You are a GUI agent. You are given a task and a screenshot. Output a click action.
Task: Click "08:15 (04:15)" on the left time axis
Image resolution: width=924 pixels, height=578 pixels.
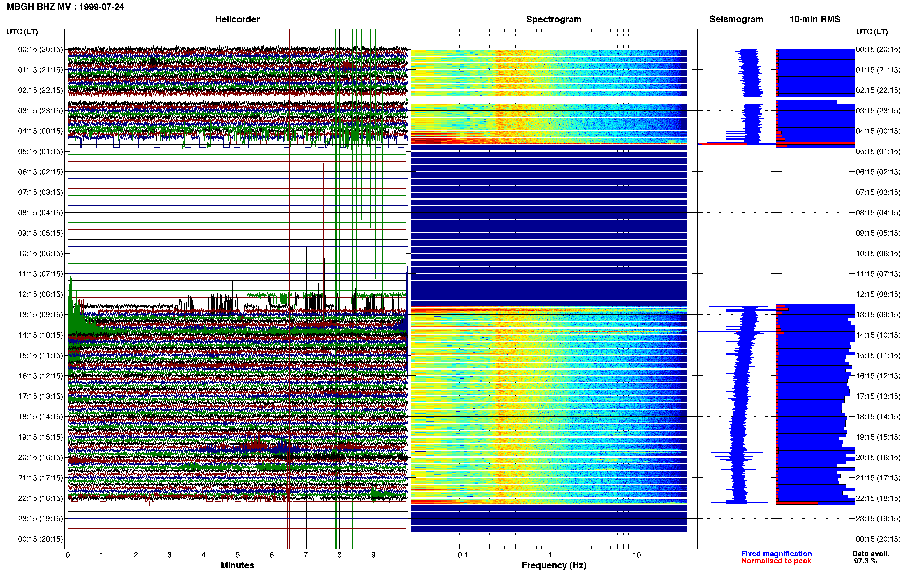pos(41,212)
